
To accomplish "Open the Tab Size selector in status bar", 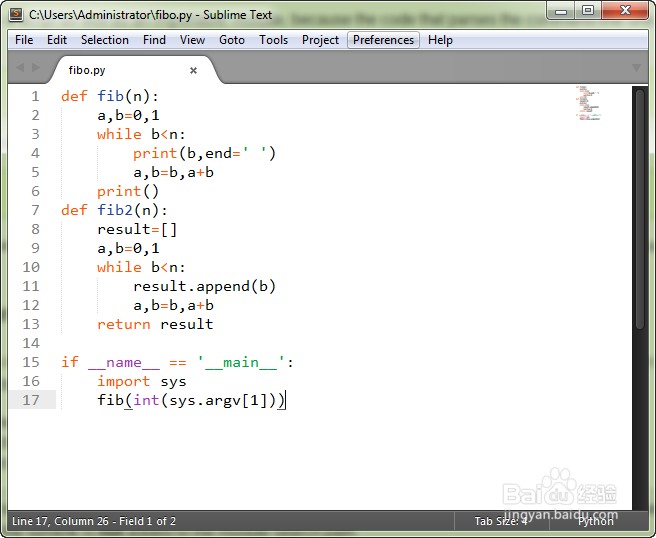I will click(x=501, y=521).
